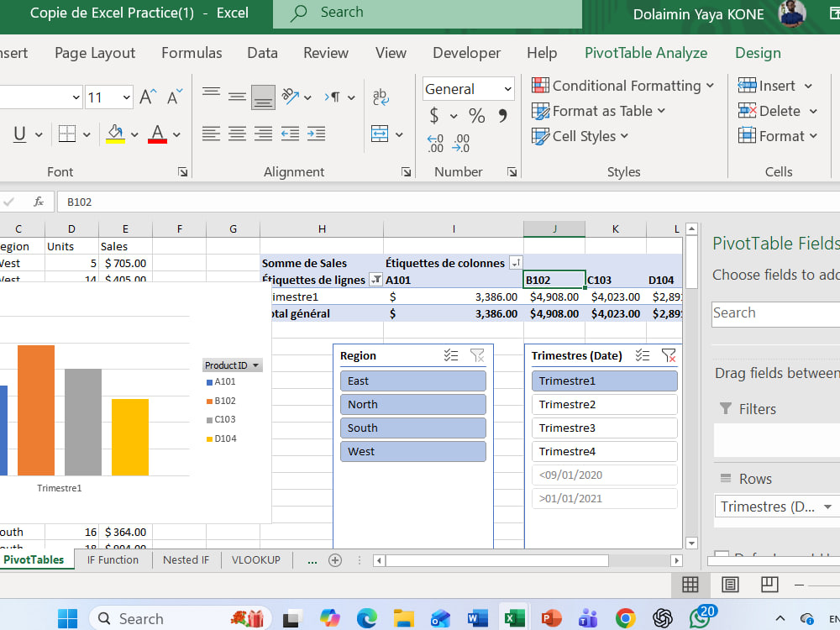The width and height of the screenshot is (840, 630).
Task: Apply percent style
Action: 476,116
